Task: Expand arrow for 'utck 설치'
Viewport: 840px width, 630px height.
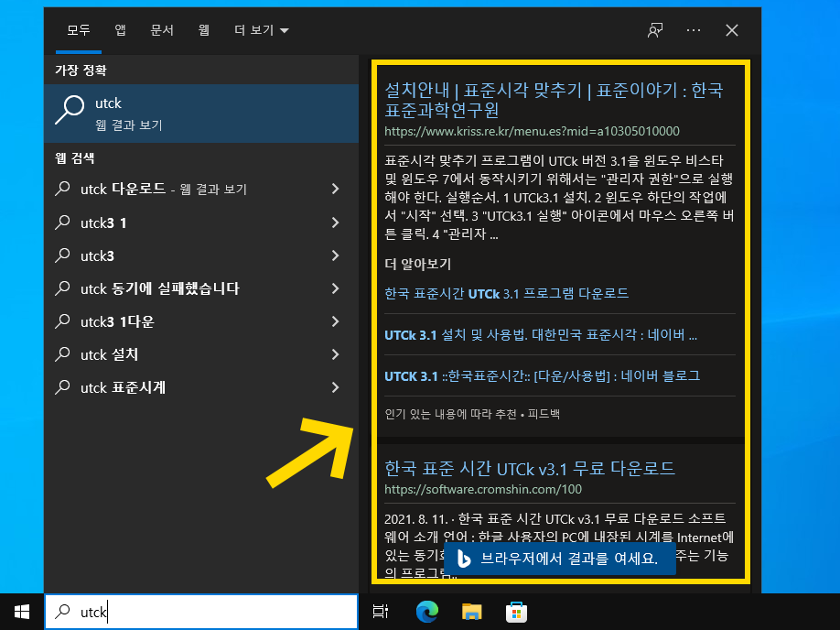Action: [335, 354]
